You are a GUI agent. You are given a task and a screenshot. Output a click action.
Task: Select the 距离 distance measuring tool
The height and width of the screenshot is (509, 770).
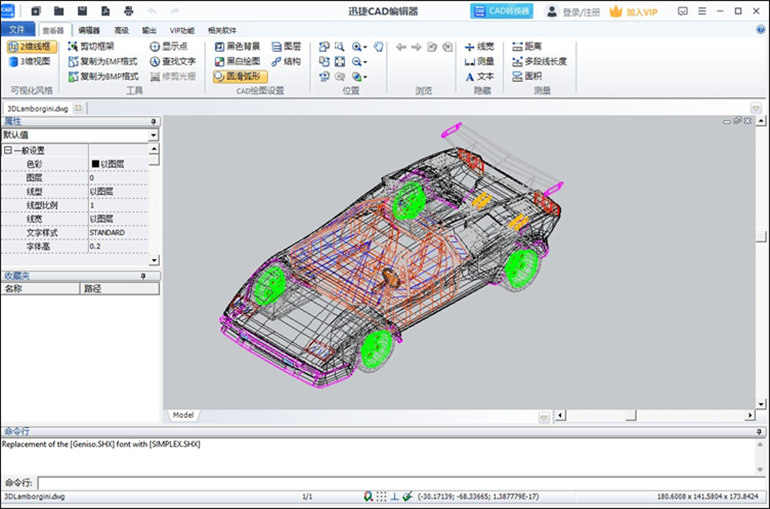point(527,47)
